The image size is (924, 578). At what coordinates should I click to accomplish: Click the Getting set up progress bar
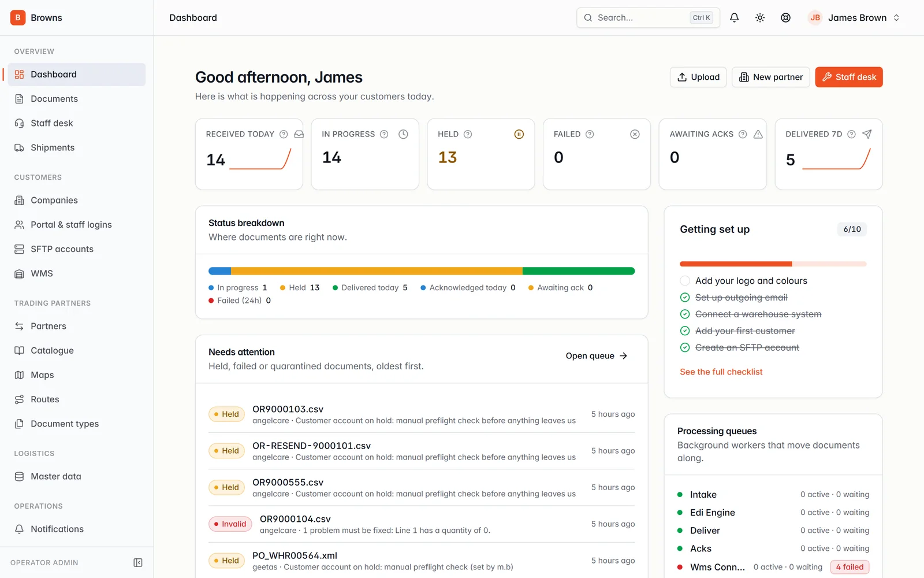point(773,264)
